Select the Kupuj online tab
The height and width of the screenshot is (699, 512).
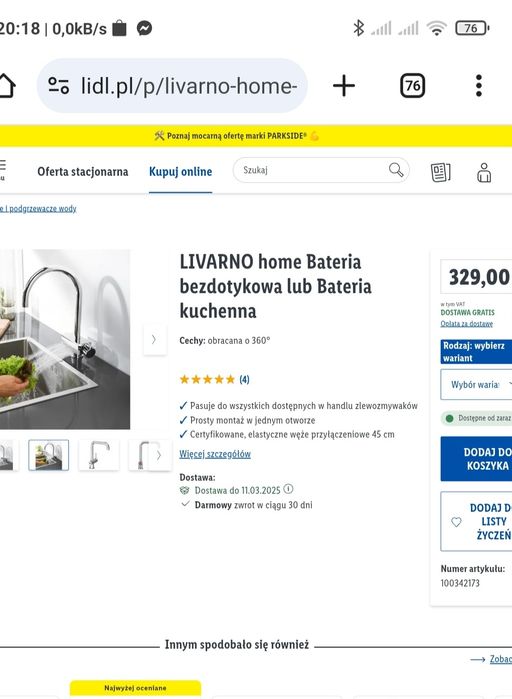click(180, 172)
